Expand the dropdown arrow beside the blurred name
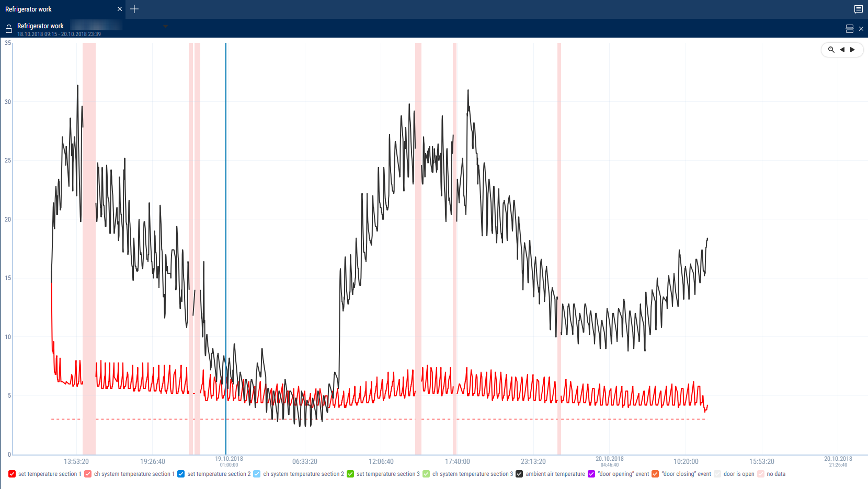The height and width of the screenshot is (489, 868). pyautogui.click(x=165, y=26)
